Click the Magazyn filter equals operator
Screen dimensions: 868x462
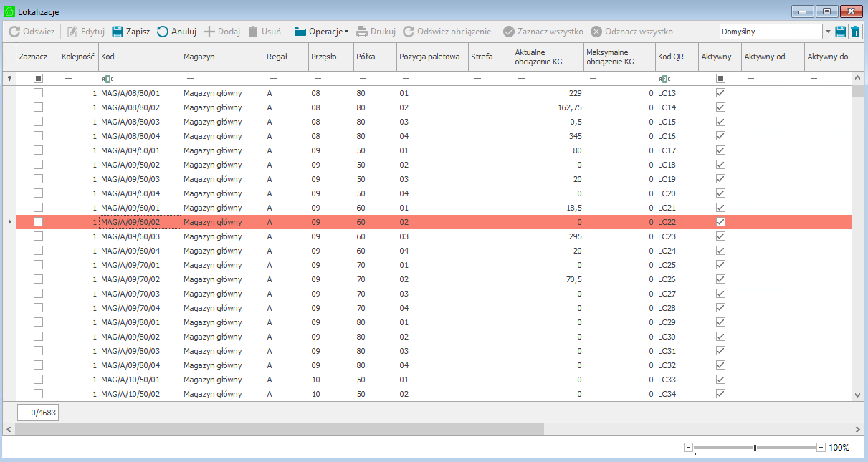coord(190,79)
